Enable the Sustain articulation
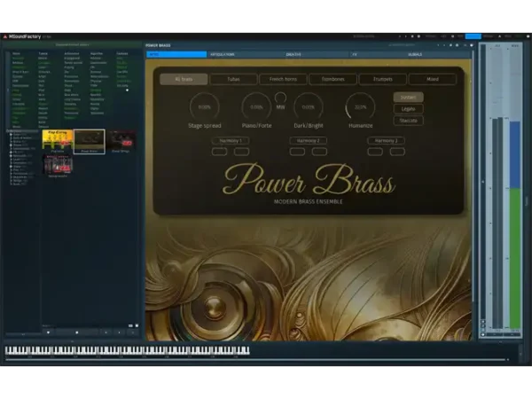532x399 pixels. tap(408, 98)
